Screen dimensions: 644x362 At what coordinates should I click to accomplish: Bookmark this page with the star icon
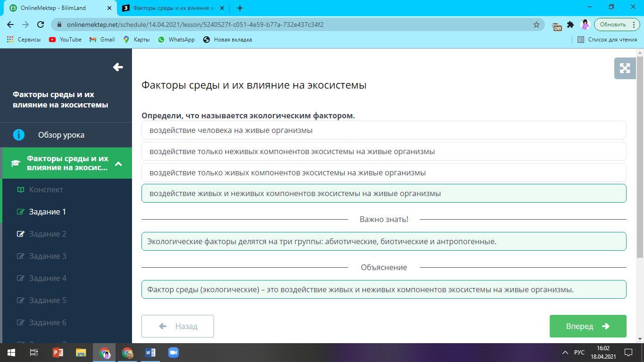point(536,25)
